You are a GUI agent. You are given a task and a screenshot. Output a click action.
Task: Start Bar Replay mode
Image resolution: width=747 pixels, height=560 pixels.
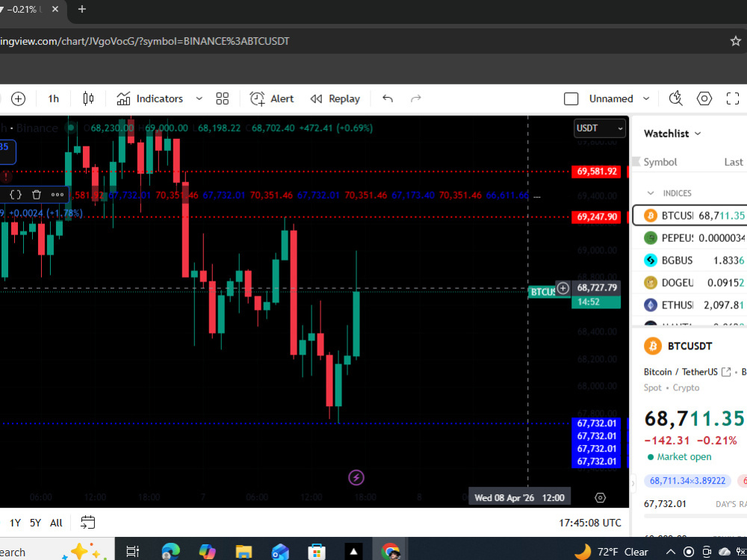[x=335, y=99]
